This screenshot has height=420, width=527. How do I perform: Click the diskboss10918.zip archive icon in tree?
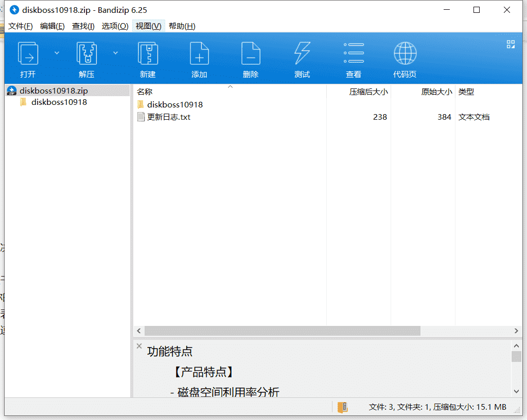click(12, 90)
